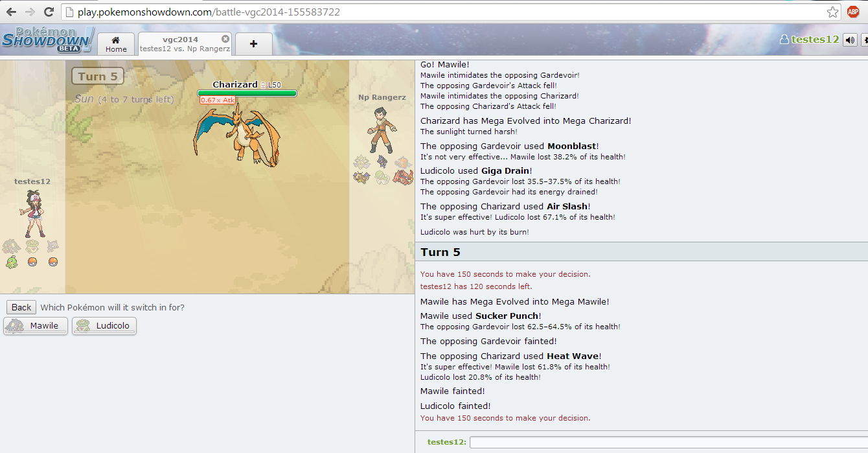Click the 'Ludicolo fainted!' log line
868x453 pixels.
455,406
